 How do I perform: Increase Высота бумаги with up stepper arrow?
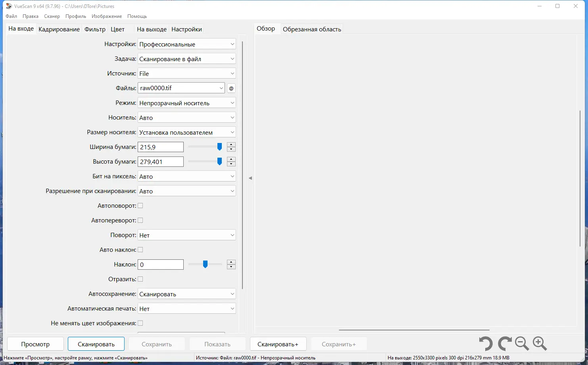point(231,159)
